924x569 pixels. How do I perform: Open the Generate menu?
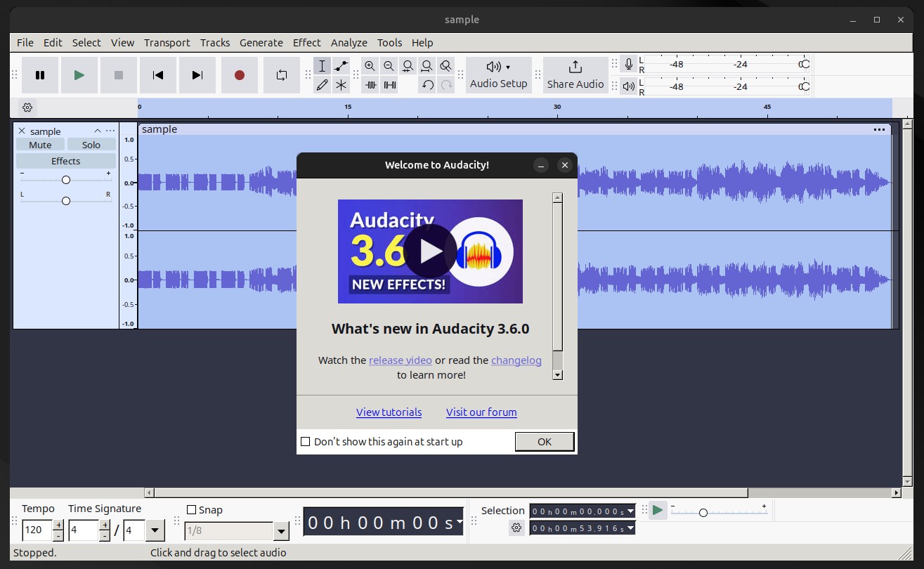(x=261, y=43)
